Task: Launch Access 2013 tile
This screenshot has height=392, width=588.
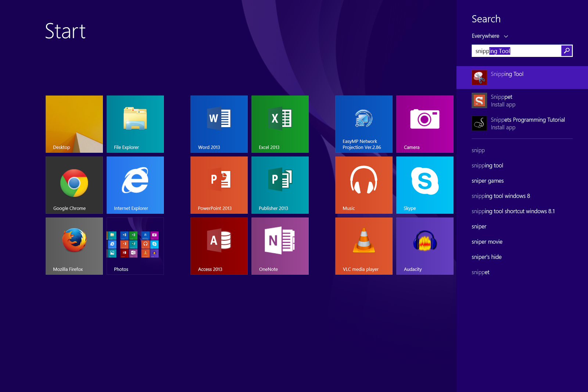Action: tap(219, 246)
